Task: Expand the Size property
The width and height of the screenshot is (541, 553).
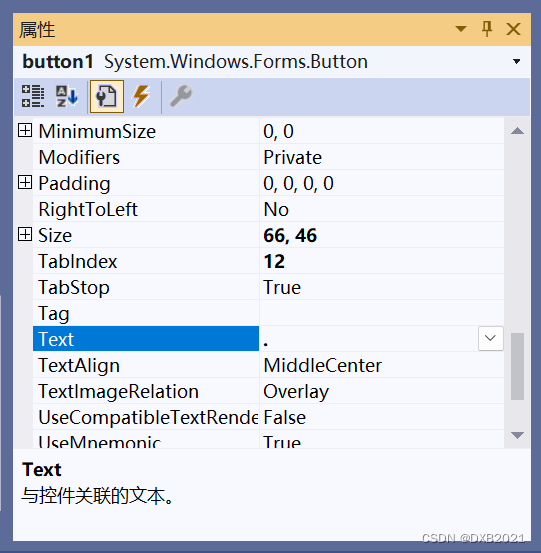Action: coord(25,234)
